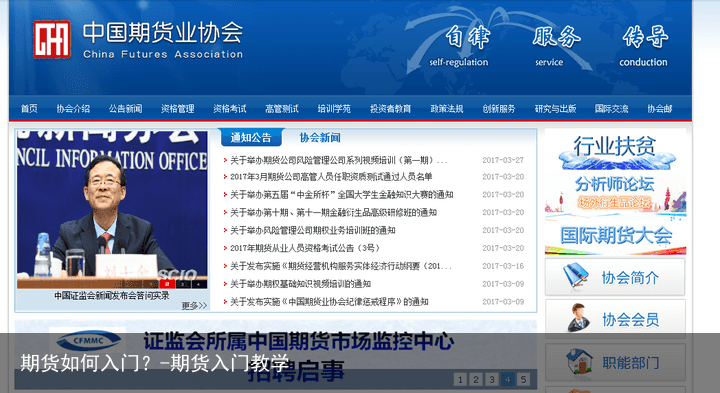720x393 pixels.
Task: Open 2017年3月高管人员任职资质测试 list notice
Action: [331, 177]
